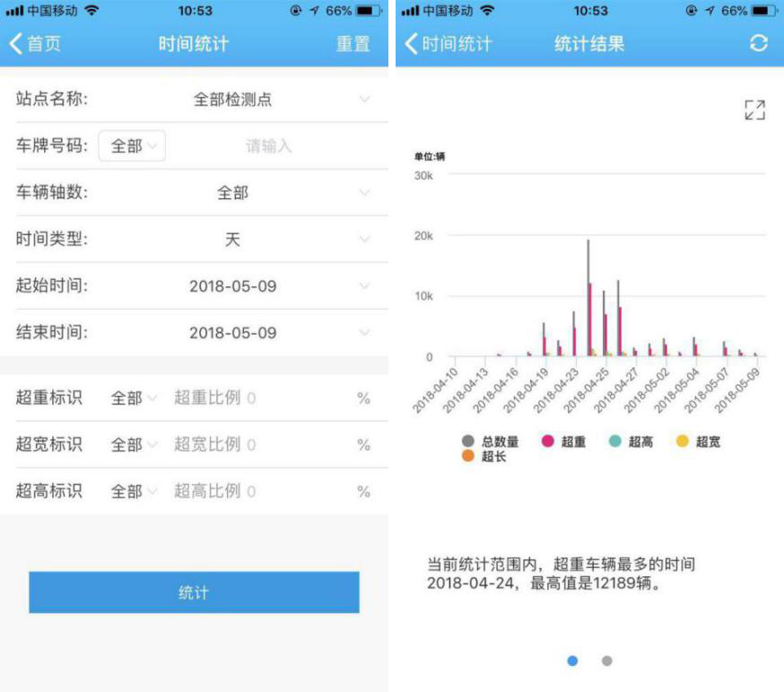Return to 时间统计 using back arrow
Image resolution: width=784 pixels, height=692 pixels.
click(448, 43)
